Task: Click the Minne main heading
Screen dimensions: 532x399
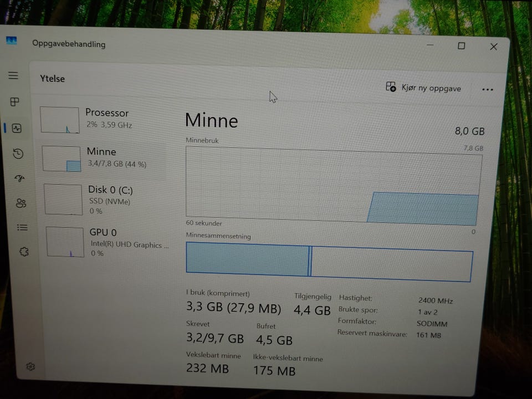Action: (x=211, y=120)
